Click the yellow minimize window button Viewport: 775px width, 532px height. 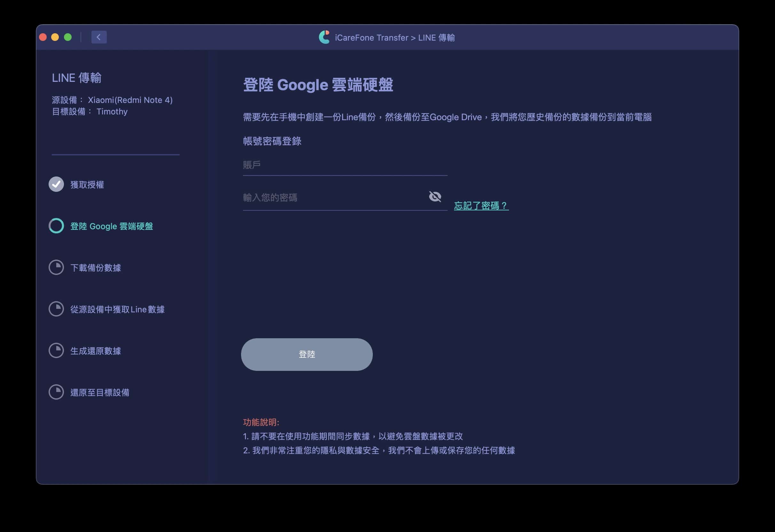coord(55,37)
